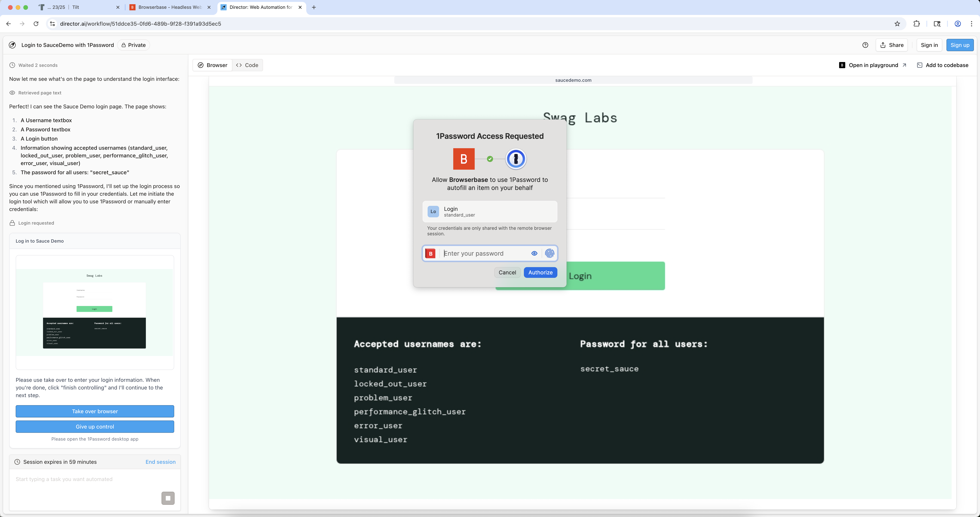Open the Sauce Demo screenshot thumbnail
The height and width of the screenshot is (517, 980).
tap(94, 312)
